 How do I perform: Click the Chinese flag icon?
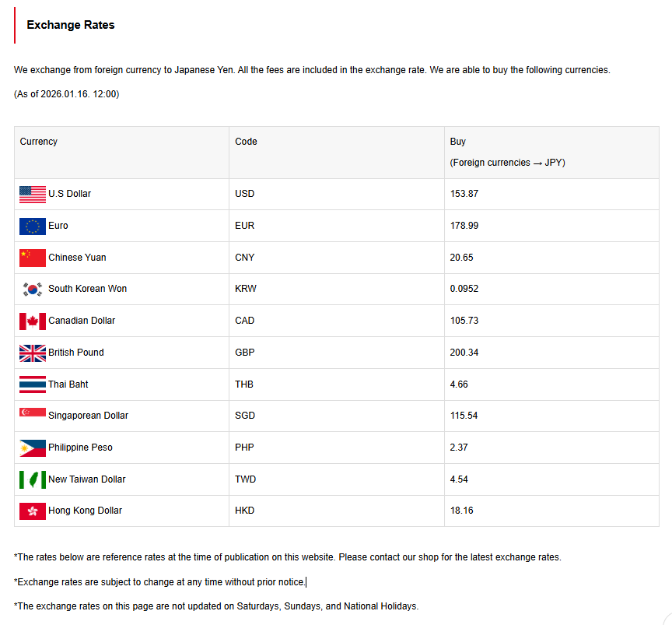33,258
